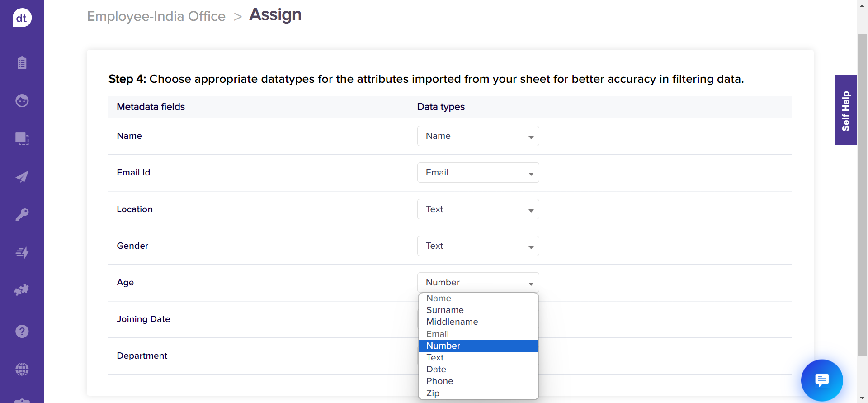Click the vertical page scrollbar
Viewport: 868px width, 403px height.
pos(862,194)
